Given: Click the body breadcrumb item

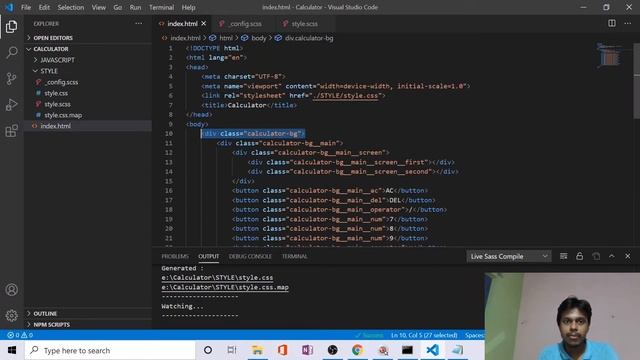Looking at the screenshot, I should pyautogui.click(x=258, y=38).
